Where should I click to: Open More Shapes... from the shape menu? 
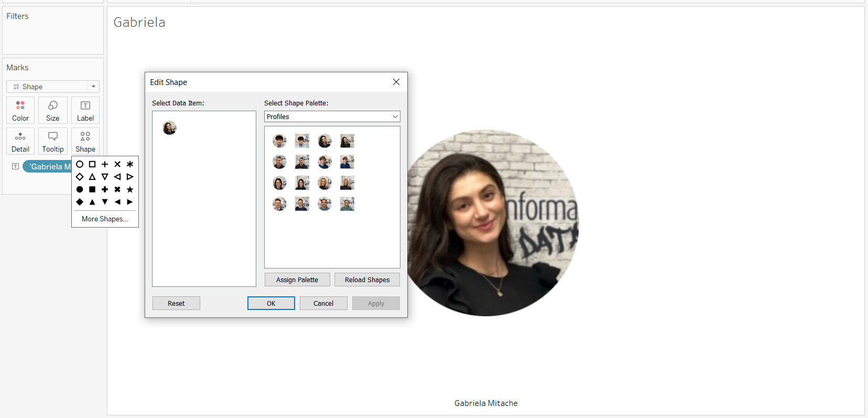point(105,219)
